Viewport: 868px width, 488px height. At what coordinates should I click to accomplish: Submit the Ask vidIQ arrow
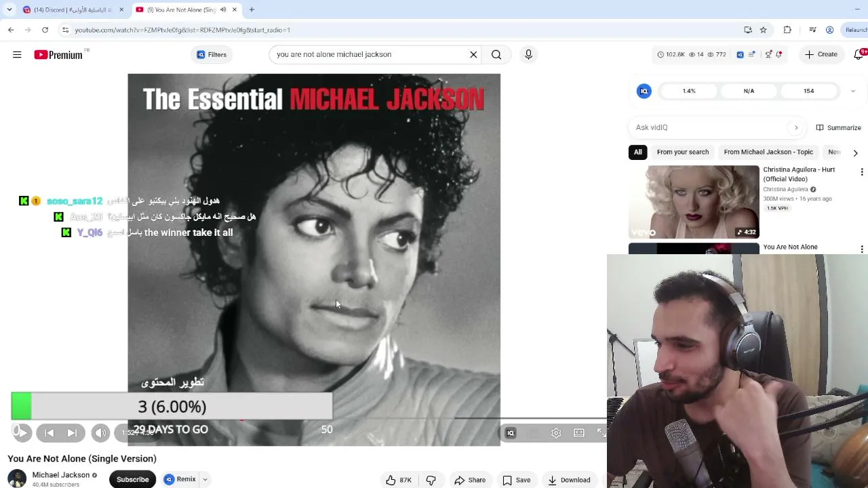pos(796,127)
